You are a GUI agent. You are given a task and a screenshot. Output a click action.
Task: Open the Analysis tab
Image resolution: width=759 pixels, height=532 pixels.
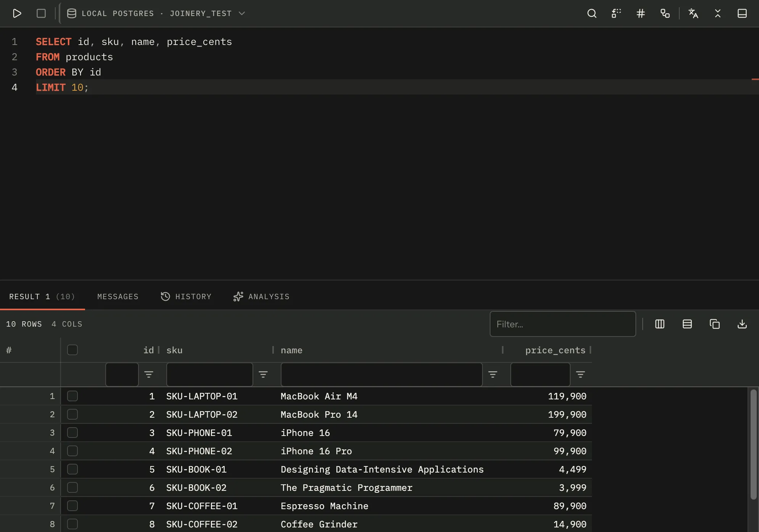[261, 296]
